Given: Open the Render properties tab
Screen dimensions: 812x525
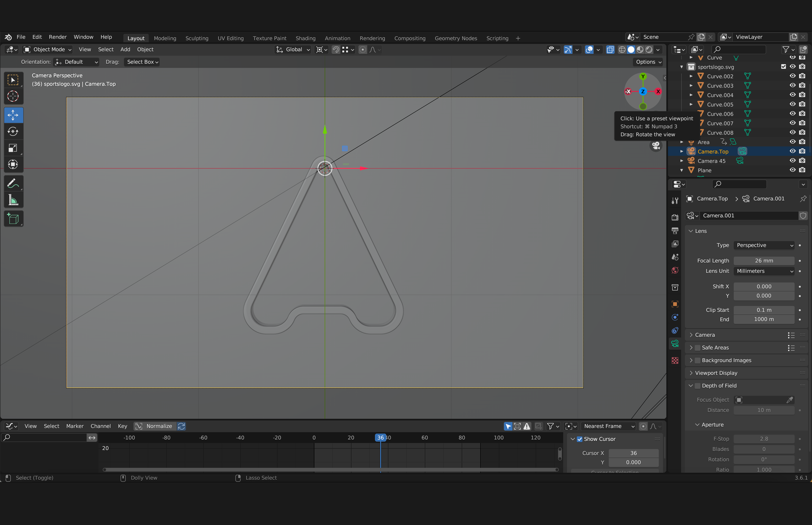Looking at the screenshot, I should [x=675, y=217].
